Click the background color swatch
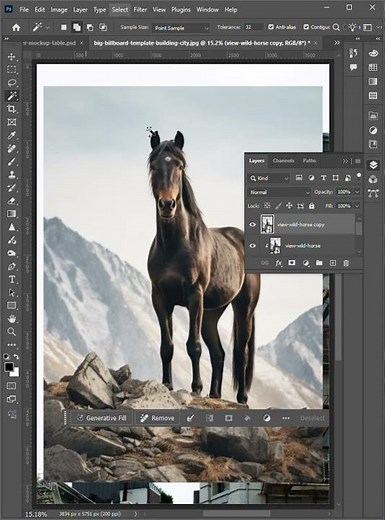385x520 pixels. (x=16, y=373)
